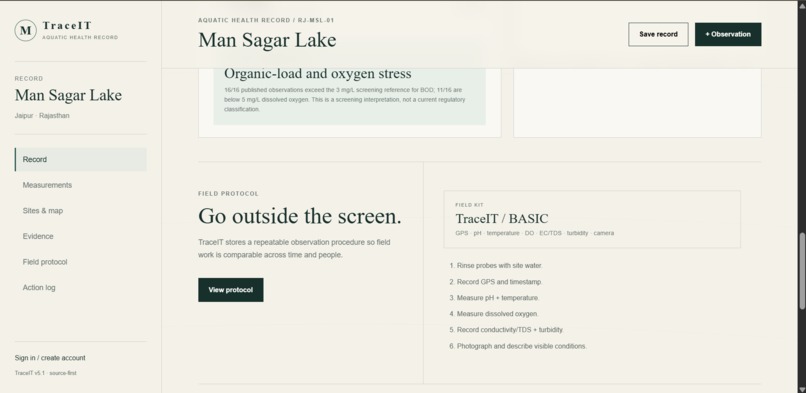Screen dimensions: 806x393
Task: Follow the Sign in / create account link
Action: coord(50,358)
